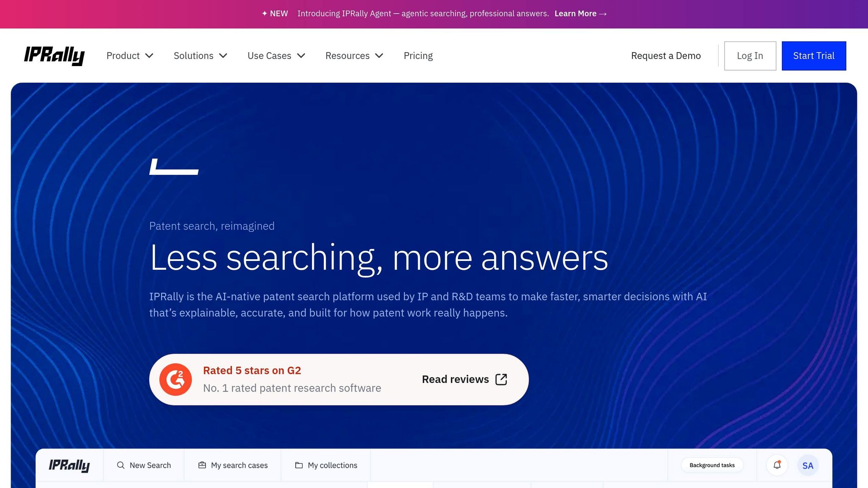868x488 pixels.
Task: Expand the Solutions menu chevron
Action: [223, 55]
